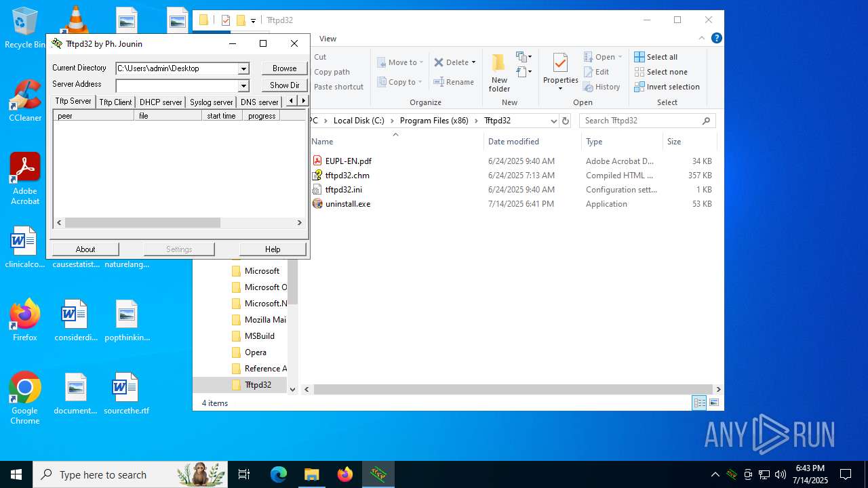The width and height of the screenshot is (868, 488).
Task: Click Select none in the Explorer ribbon
Action: [x=660, y=72]
